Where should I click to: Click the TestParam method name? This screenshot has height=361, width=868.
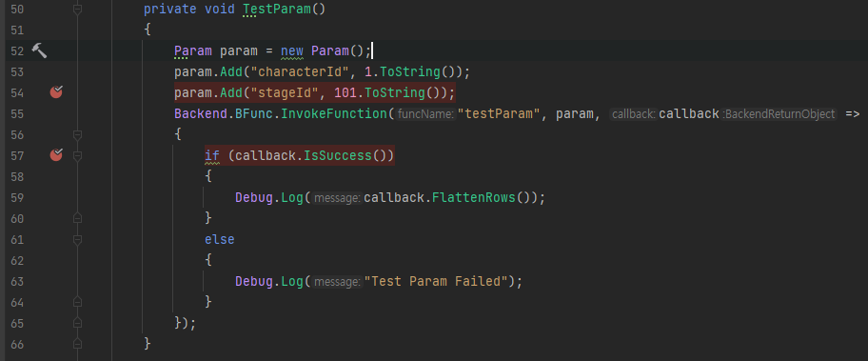pos(276,10)
